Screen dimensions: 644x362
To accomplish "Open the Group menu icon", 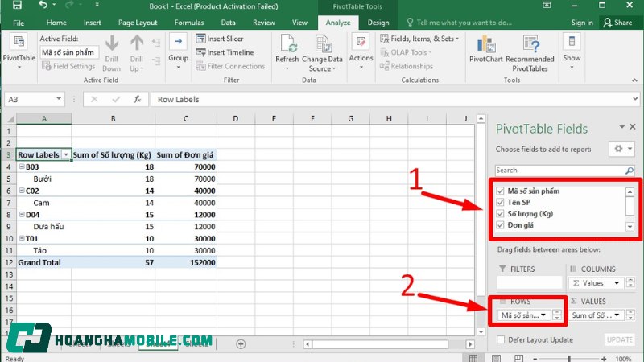I will 178,43.
